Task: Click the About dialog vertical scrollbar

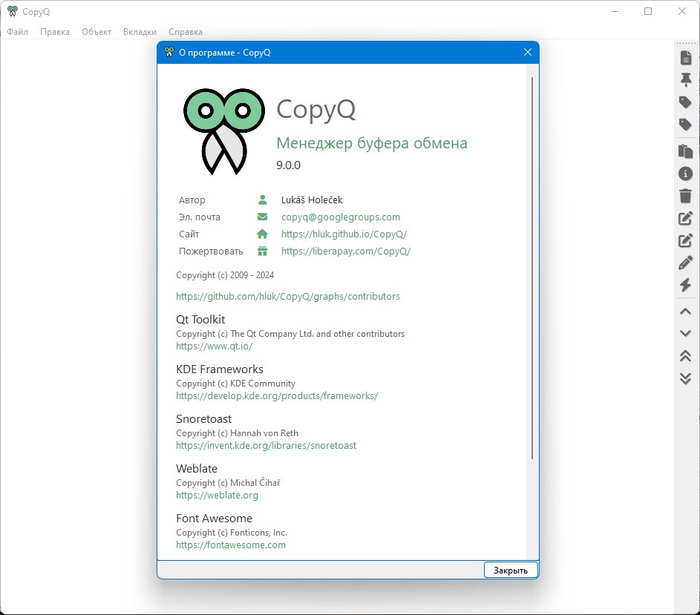Action: (x=532, y=267)
